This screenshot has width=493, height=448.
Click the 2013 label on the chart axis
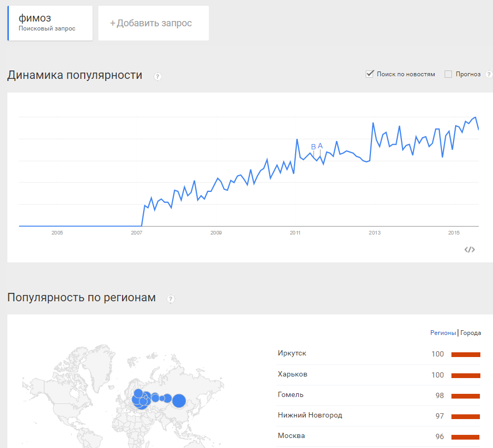click(375, 232)
